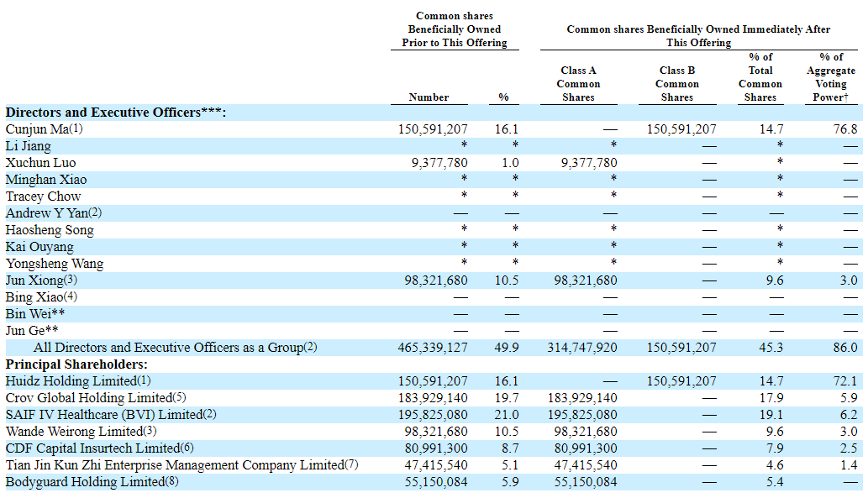Click 47,415,540 in the Class A column
The width and height of the screenshot is (868, 498).
[x=586, y=464]
